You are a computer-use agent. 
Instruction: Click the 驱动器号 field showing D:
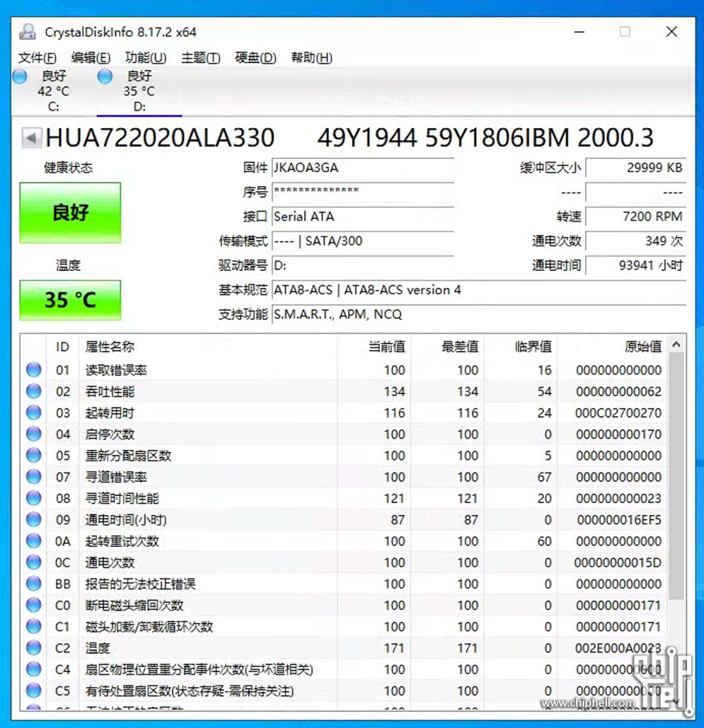click(x=363, y=266)
